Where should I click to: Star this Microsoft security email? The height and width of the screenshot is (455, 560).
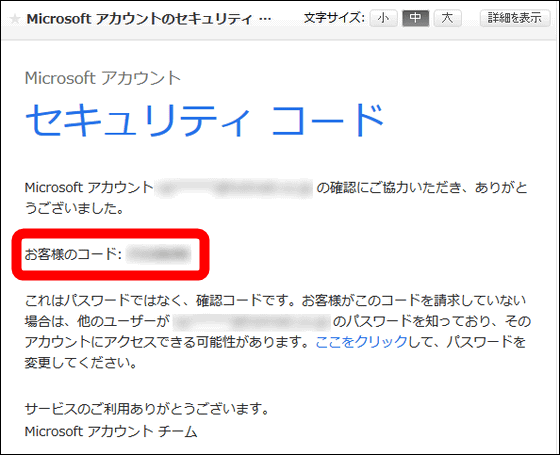(15, 19)
